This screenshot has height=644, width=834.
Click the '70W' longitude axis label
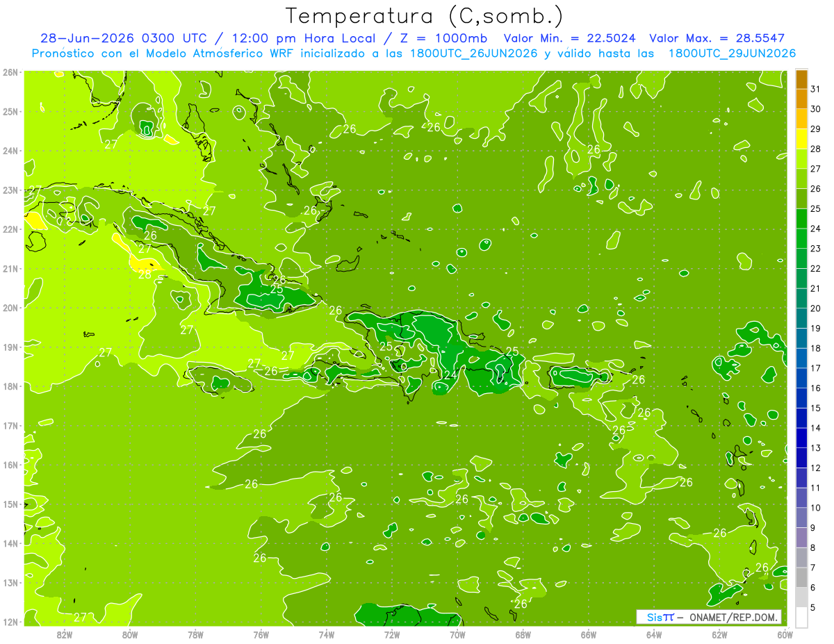click(457, 634)
